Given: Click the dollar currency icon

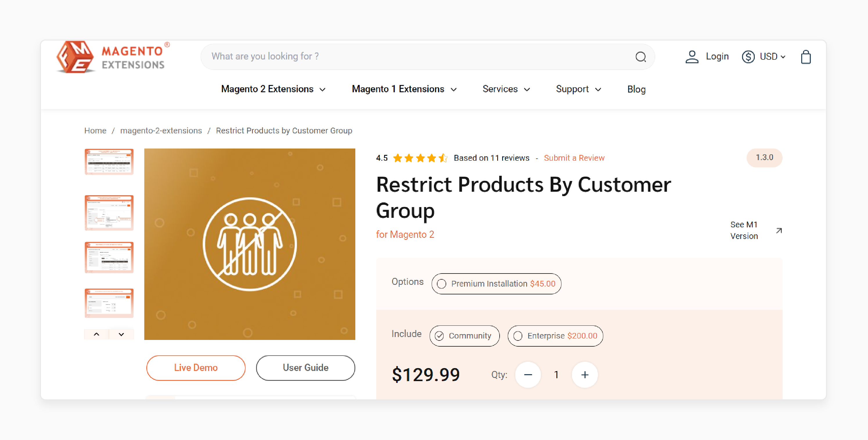Looking at the screenshot, I should (748, 57).
